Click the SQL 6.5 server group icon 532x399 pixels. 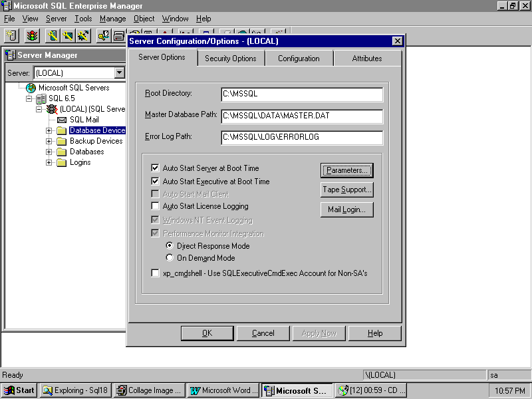[41, 98]
